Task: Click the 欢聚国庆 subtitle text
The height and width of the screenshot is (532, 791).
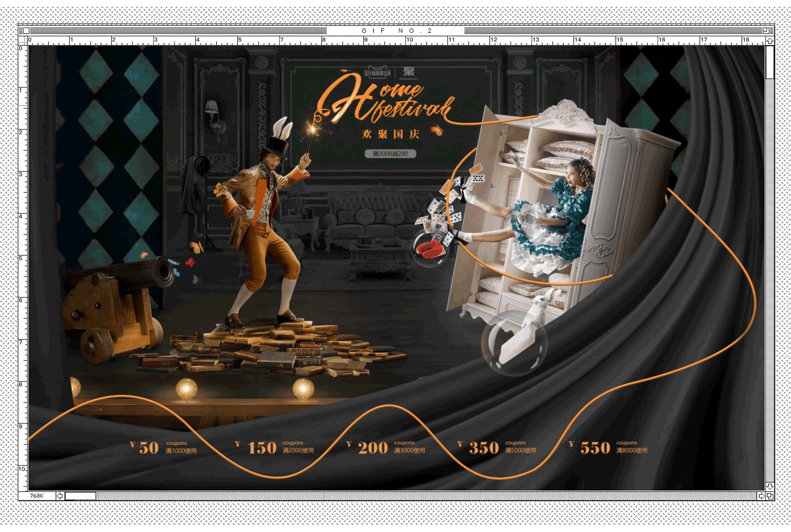Action: coord(391,133)
